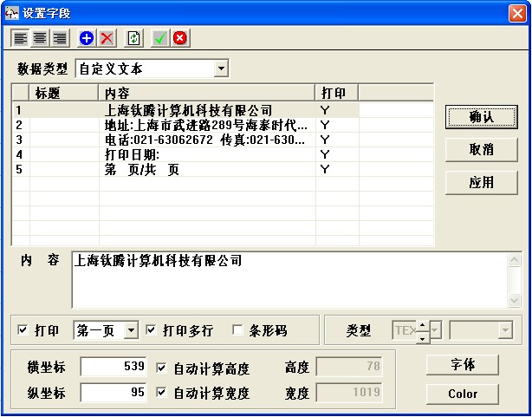Click the 打印 column header
532x417 pixels.
[x=336, y=92]
